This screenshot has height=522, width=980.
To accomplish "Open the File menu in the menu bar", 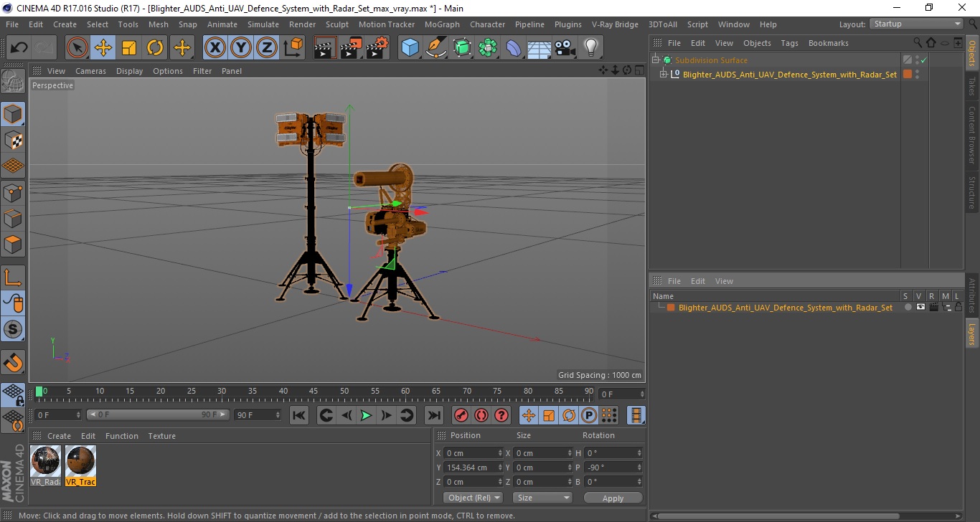I will (12, 24).
